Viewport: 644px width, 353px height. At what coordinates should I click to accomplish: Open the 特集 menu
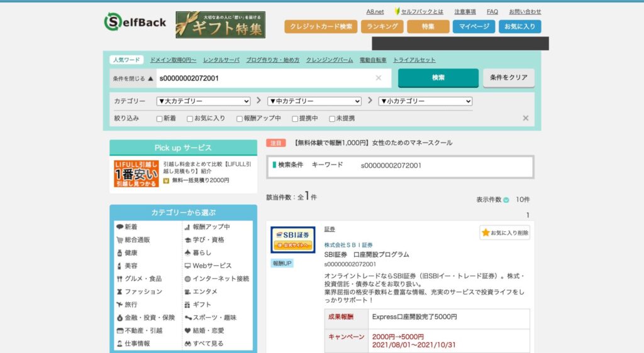point(428,26)
